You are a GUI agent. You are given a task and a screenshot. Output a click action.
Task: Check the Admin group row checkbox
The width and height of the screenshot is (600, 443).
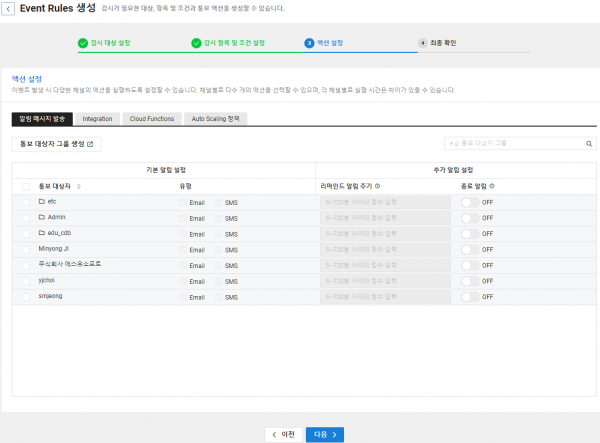26,218
